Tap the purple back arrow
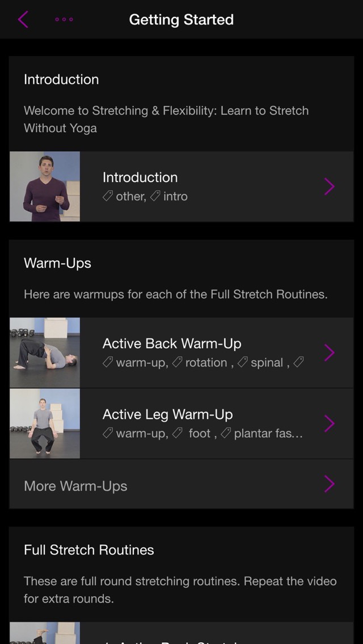This screenshot has height=644, width=363. 23,19
